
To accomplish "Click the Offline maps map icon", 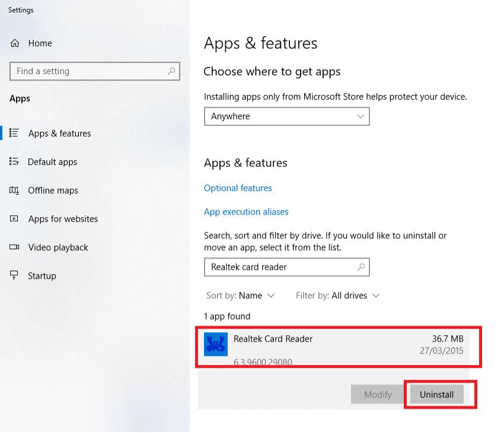I will tap(14, 190).
